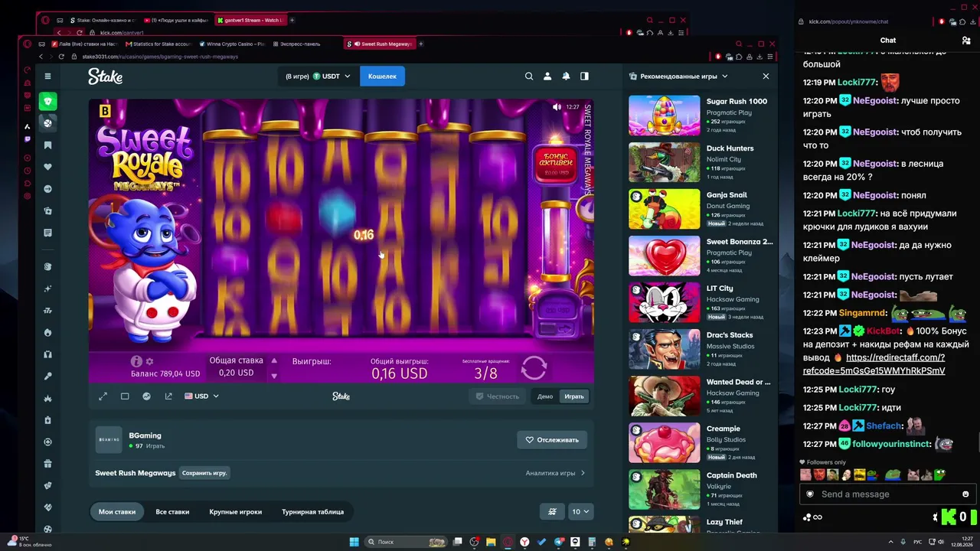Open Stake site search
The height and width of the screenshot is (551, 980).
529,77
